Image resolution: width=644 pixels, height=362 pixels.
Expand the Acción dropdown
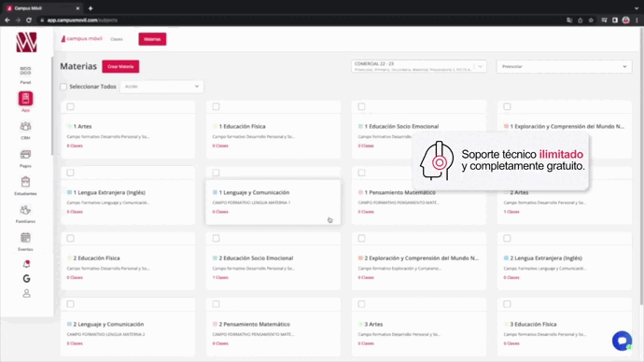(161, 87)
